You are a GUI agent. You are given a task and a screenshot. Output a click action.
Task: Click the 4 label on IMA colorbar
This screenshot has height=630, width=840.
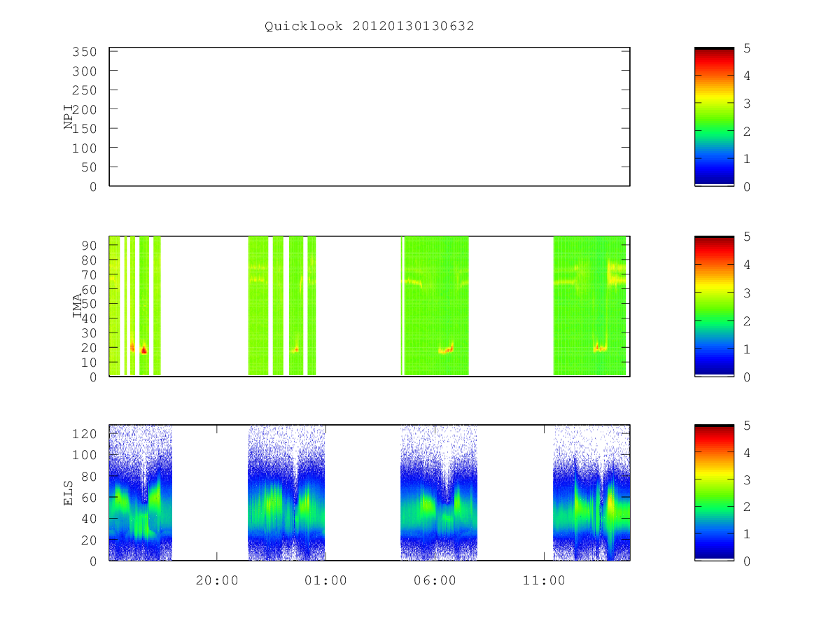[x=747, y=265]
